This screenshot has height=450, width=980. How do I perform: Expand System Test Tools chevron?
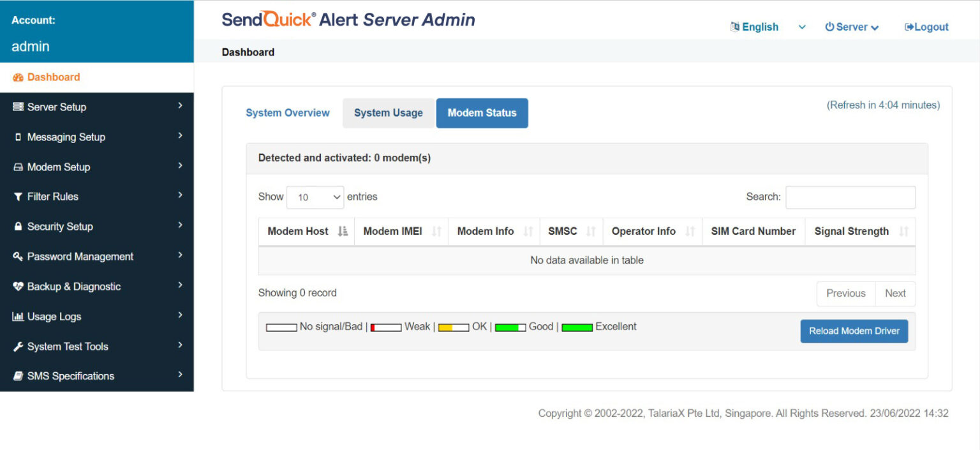[x=181, y=345]
